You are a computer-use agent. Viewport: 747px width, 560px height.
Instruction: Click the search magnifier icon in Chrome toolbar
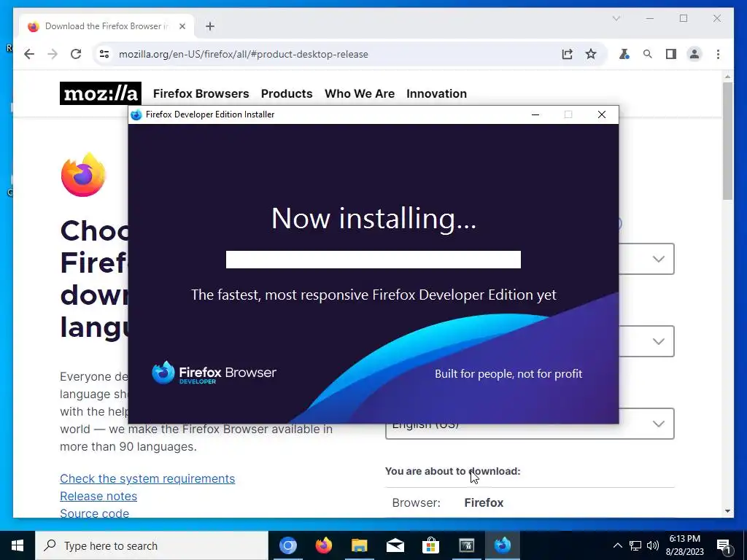pos(648,54)
